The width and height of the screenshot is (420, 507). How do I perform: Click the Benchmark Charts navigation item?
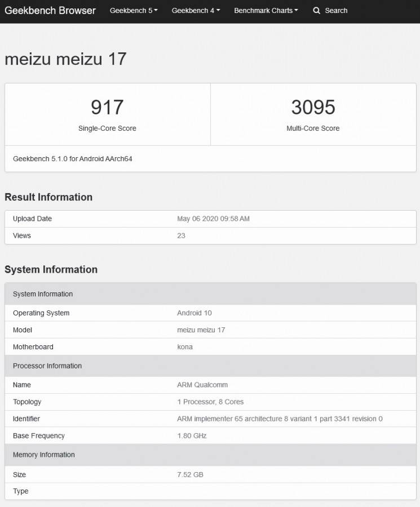[x=265, y=11]
